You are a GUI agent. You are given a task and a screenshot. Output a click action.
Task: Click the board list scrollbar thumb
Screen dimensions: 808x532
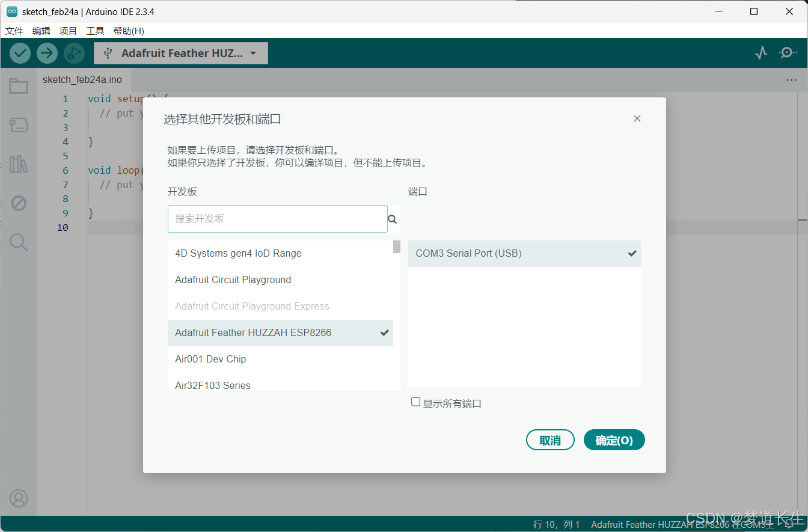click(397, 247)
